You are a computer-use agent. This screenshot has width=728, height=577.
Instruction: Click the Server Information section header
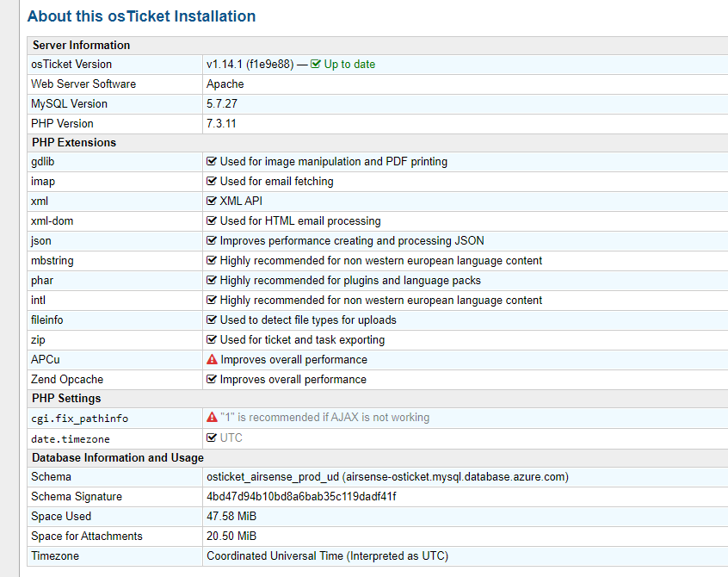point(81,45)
